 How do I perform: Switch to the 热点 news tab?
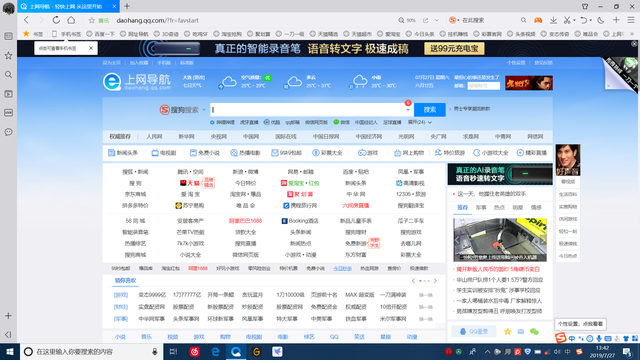coord(499,207)
